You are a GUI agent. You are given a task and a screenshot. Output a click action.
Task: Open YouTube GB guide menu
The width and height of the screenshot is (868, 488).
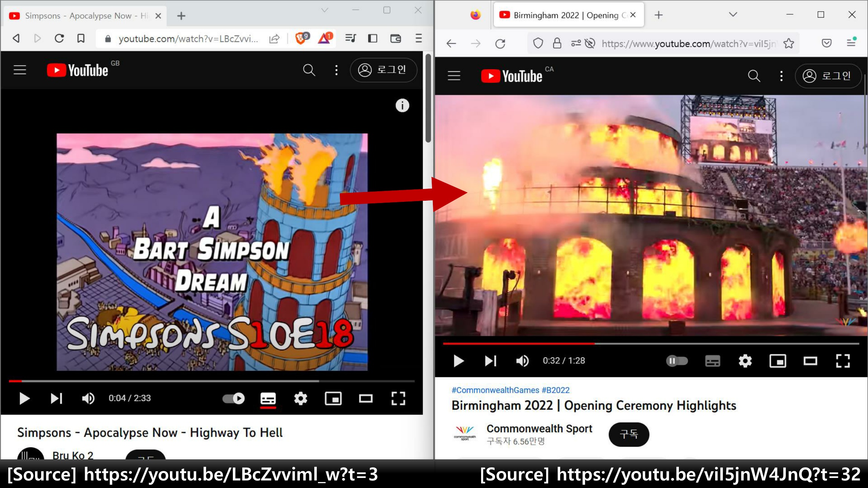(20, 70)
